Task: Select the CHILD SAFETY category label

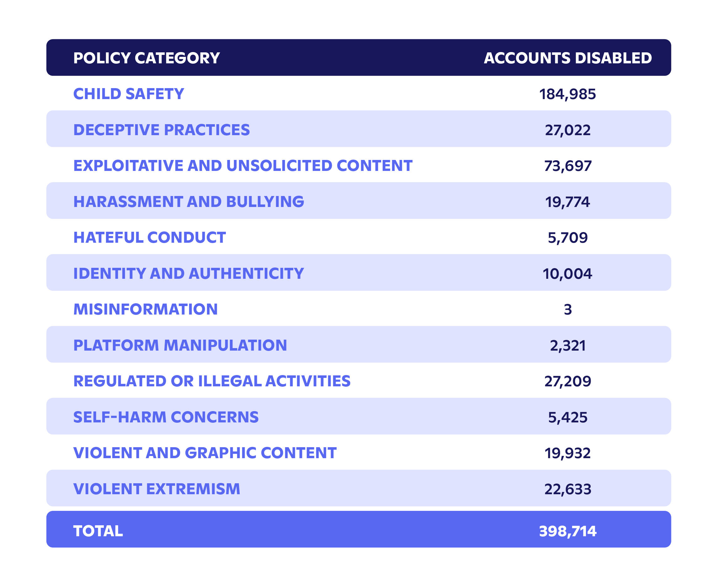Action: (129, 94)
